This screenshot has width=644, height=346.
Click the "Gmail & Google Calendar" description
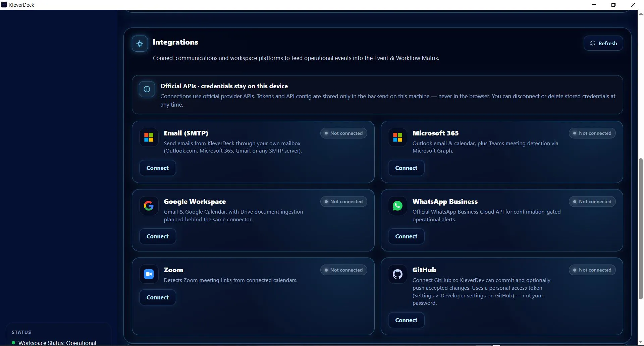(x=233, y=216)
